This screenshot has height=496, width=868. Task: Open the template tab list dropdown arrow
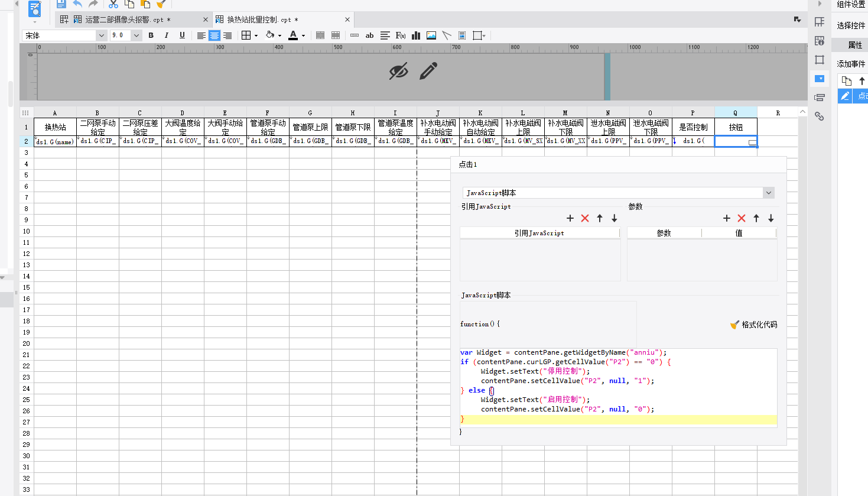coord(797,20)
